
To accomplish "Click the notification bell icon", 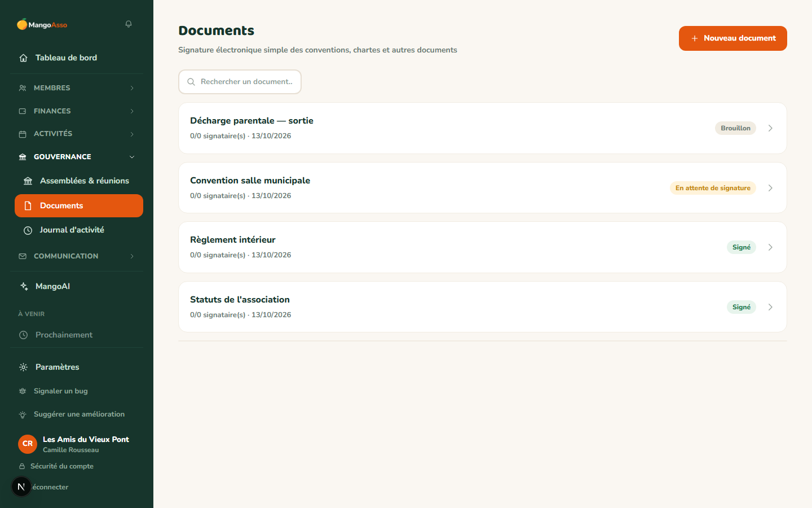I will click(129, 24).
